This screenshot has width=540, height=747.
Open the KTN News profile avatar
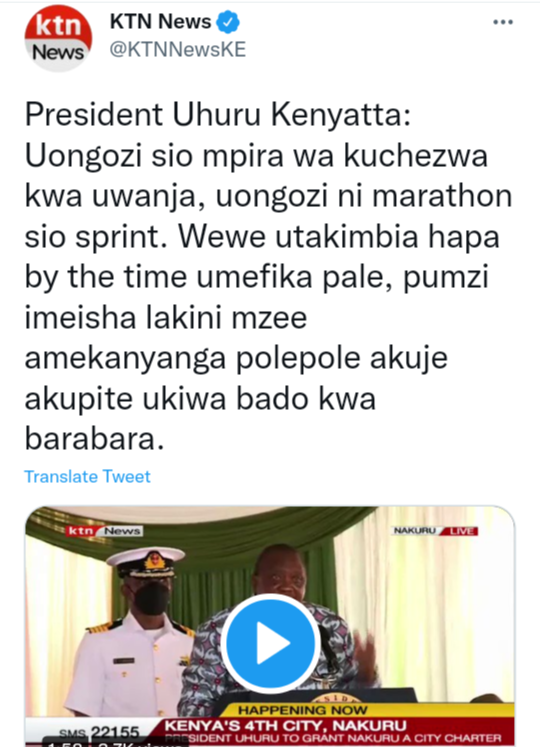click(x=59, y=39)
